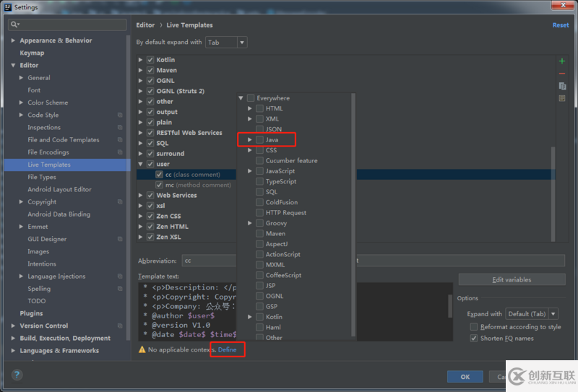578x392 pixels.
Task: Toggle Reformat according to style checkbox
Action: 474,327
